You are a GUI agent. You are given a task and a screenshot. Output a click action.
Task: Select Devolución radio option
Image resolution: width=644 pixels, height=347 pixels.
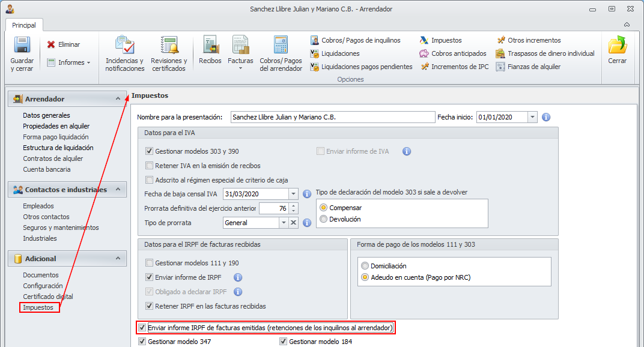tap(324, 219)
